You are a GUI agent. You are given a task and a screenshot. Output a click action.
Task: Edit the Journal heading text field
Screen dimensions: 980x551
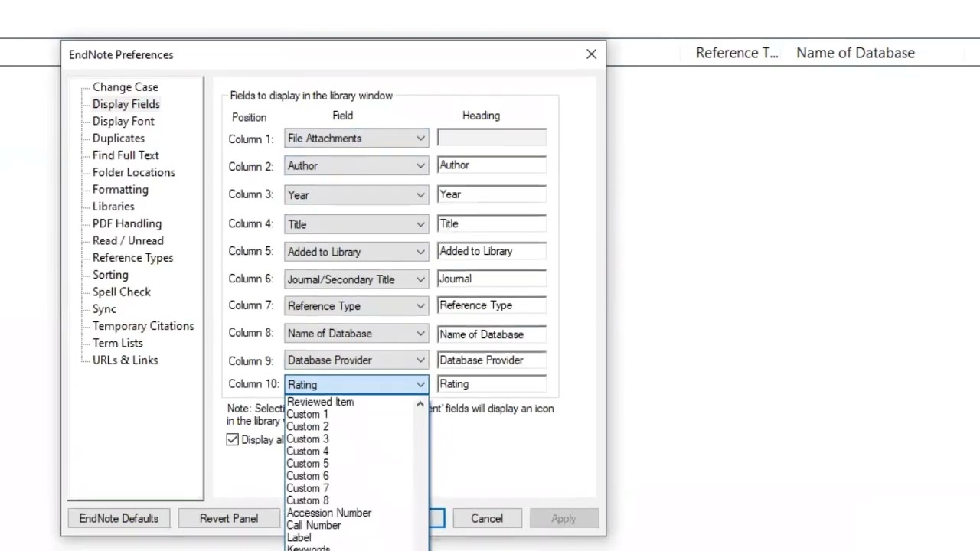point(492,279)
